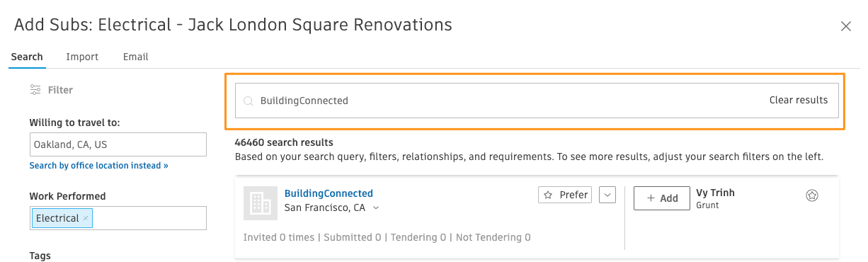Click the Willing to travel to field
Screen dimensions: 868x262
[x=118, y=144]
